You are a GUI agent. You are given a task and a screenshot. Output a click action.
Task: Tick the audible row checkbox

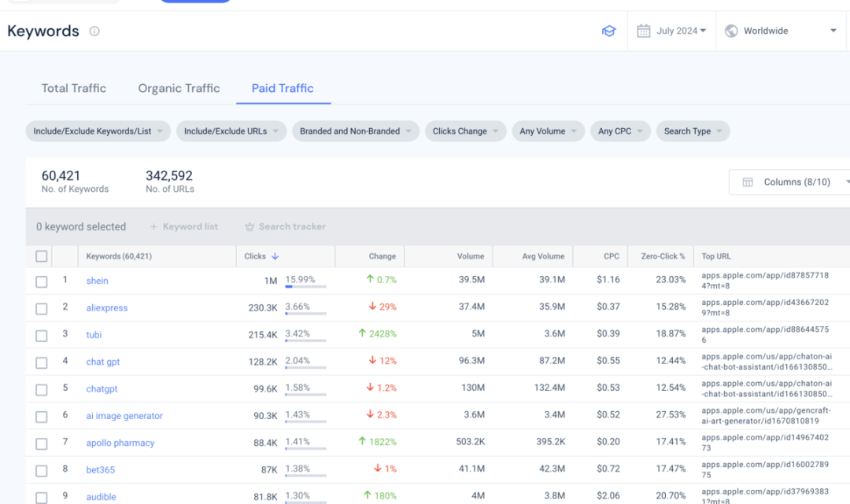pyautogui.click(x=41, y=498)
